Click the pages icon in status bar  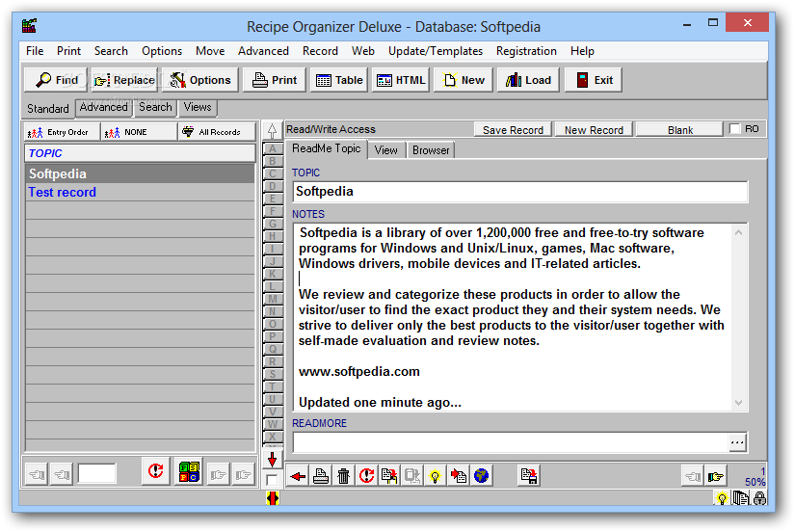click(741, 498)
